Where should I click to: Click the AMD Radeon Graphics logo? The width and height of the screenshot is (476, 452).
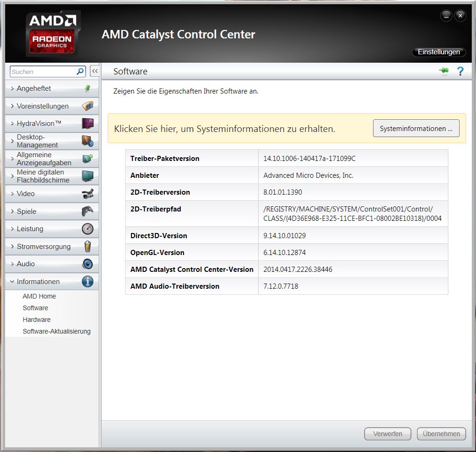[x=52, y=33]
